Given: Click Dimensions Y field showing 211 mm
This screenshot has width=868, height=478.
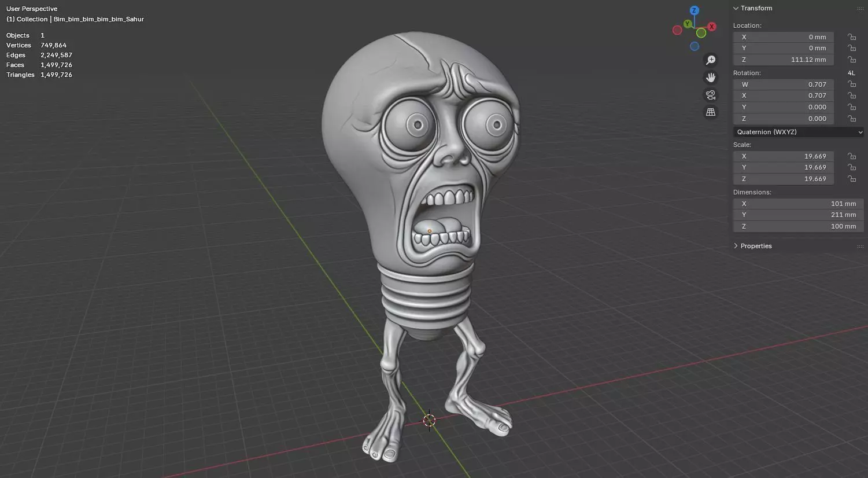Looking at the screenshot, I should 799,215.
